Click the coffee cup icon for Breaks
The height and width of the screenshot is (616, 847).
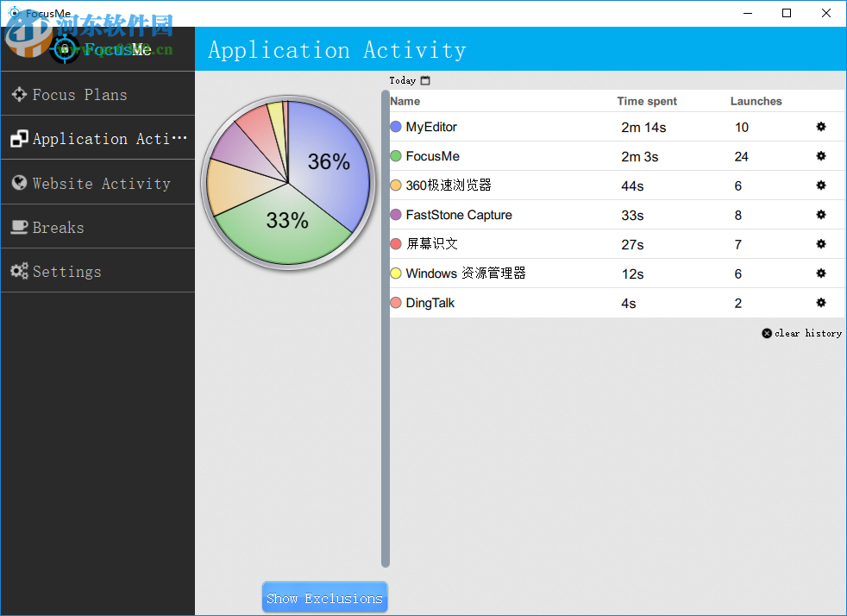[19, 226]
